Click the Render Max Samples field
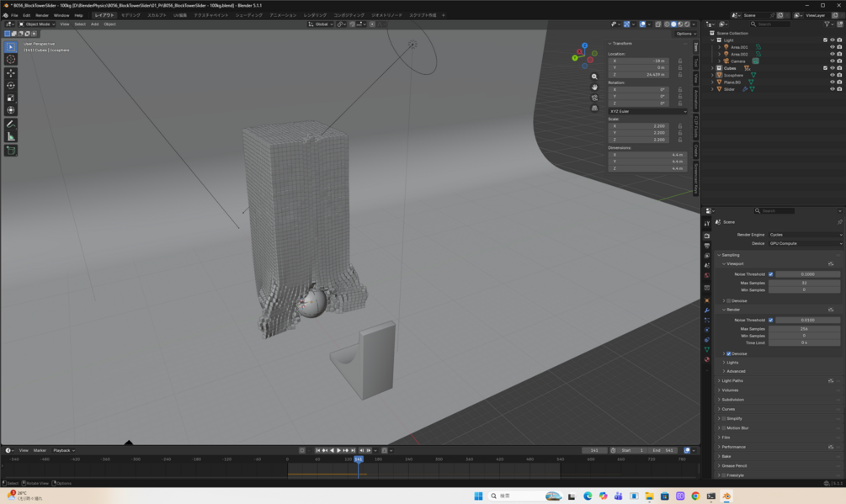The height and width of the screenshot is (504, 846). pos(804,329)
